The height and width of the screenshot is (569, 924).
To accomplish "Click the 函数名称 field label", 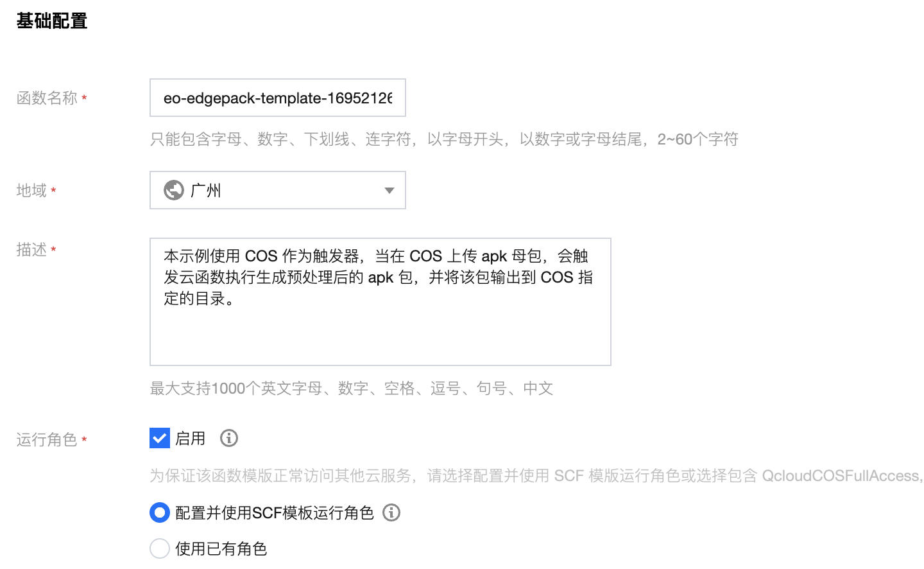I will coord(46,98).
